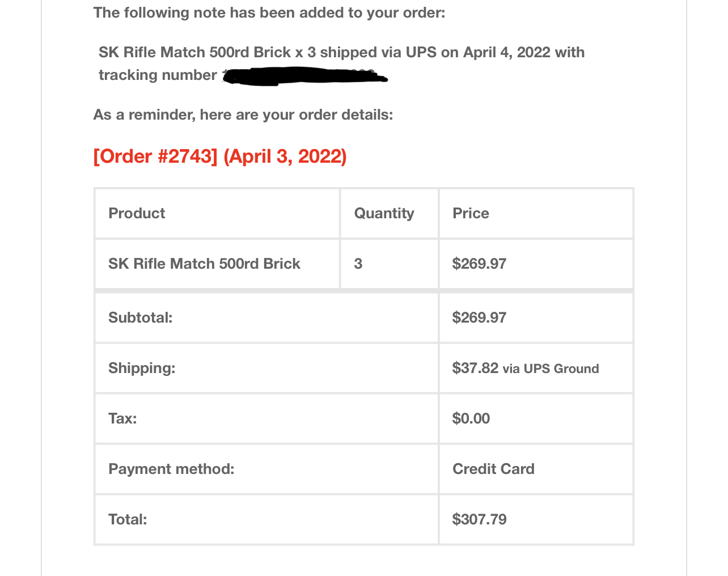Click the Total label

[128, 519]
